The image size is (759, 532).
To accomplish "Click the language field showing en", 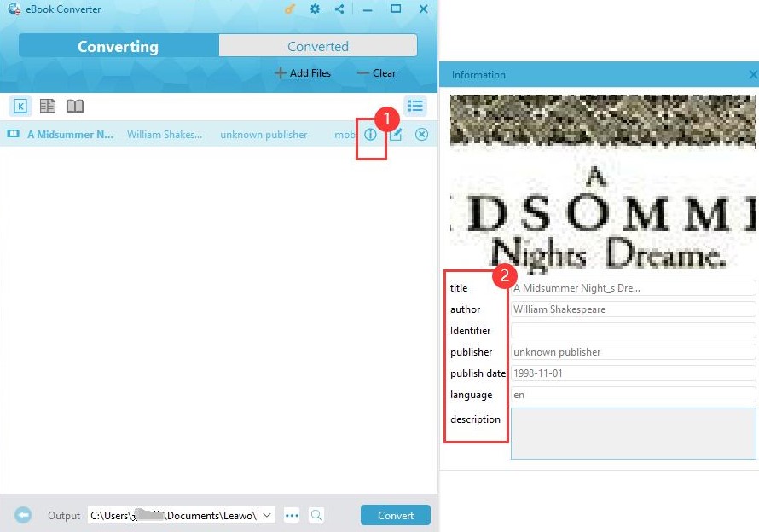I will 633,395.
